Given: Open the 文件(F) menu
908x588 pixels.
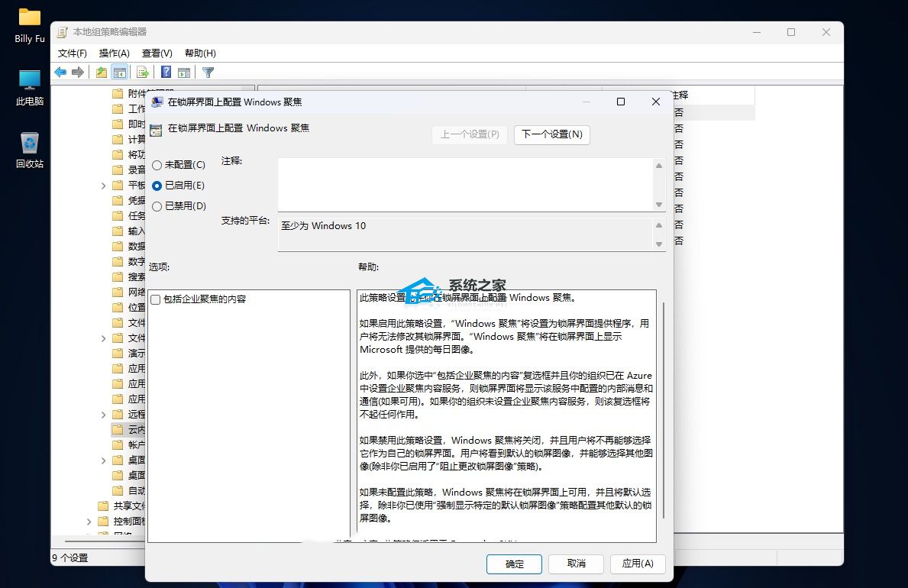Looking at the screenshot, I should pyautogui.click(x=73, y=53).
